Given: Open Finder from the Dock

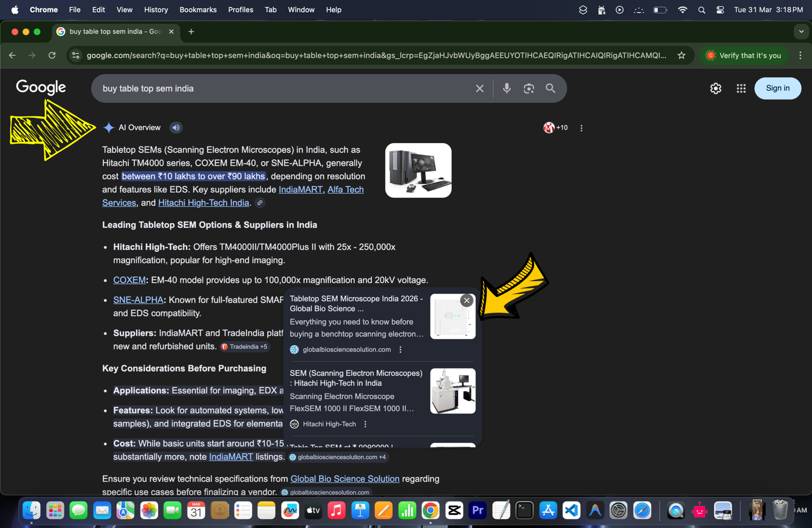Looking at the screenshot, I should point(31,510).
